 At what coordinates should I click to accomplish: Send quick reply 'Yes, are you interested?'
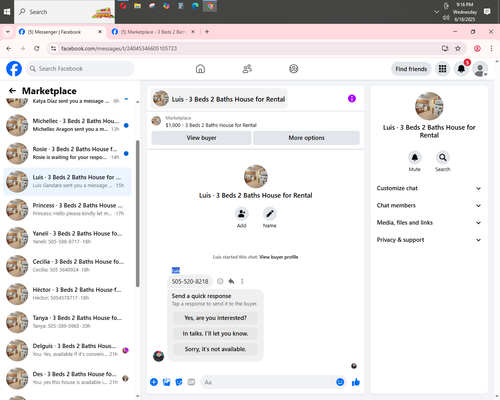click(215, 318)
